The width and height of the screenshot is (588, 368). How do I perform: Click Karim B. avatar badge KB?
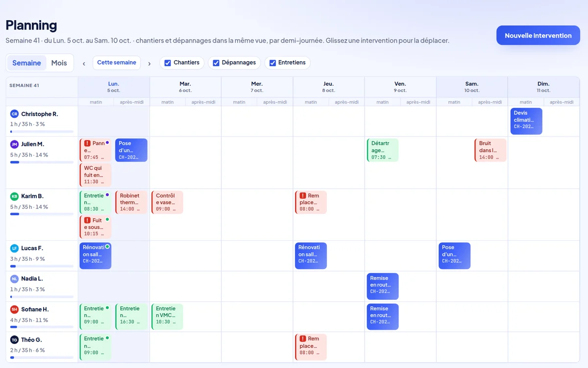click(x=14, y=196)
